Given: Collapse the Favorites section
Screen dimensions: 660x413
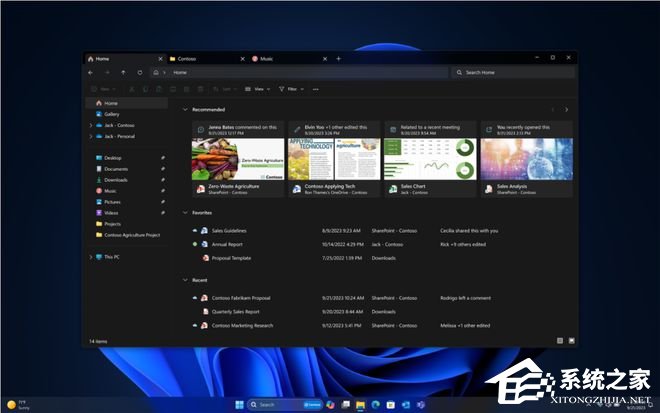Looking at the screenshot, I should pos(185,213).
